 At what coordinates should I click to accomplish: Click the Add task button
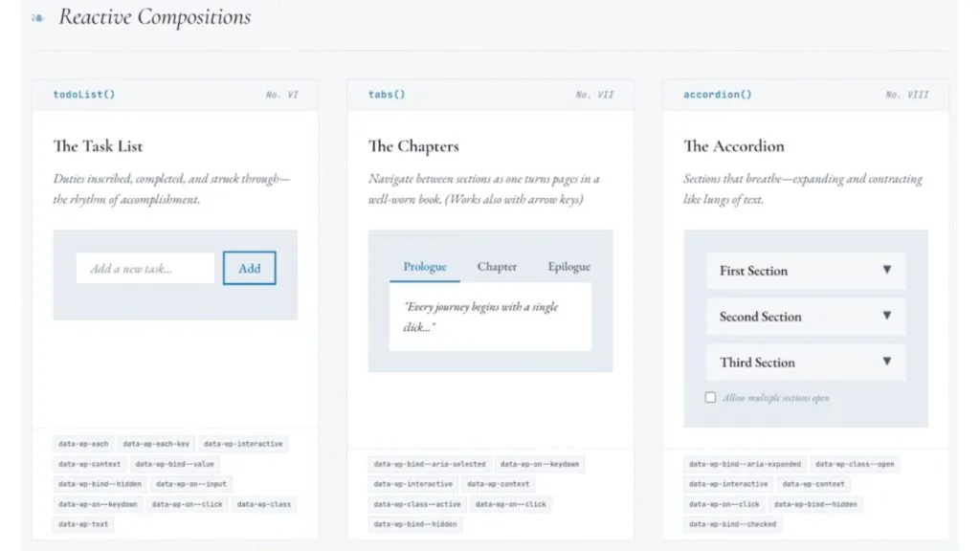pyautogui.click(x=250, y=268)
